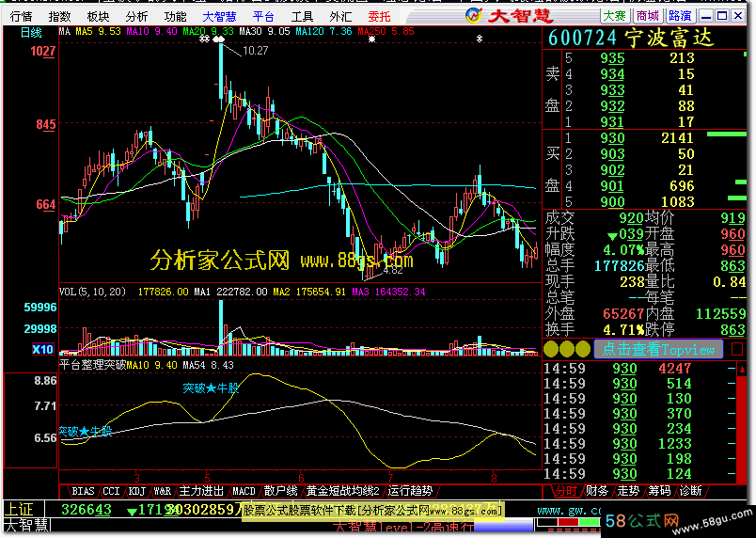Click the 路演 button
Viewport: 756px width, 538px height.
click(x=680, y=16)
